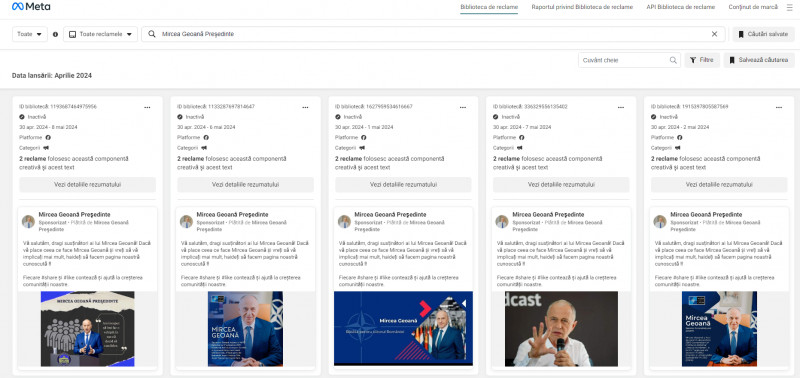Screen dimensions: 800x378
Task: Open Căutări salvate button
Action: [764, 34]
